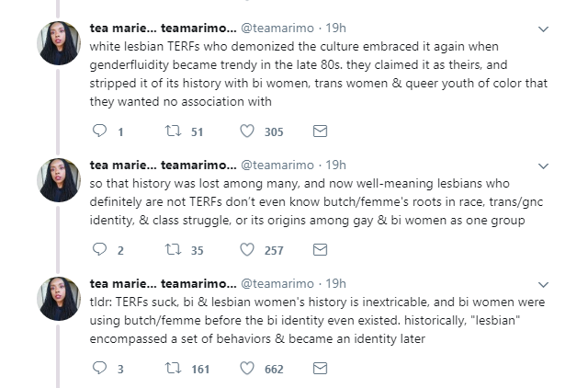The image size is (588, 388).
Task: Retweet the tweet with 161 retweets
Action: coord(172,369)
